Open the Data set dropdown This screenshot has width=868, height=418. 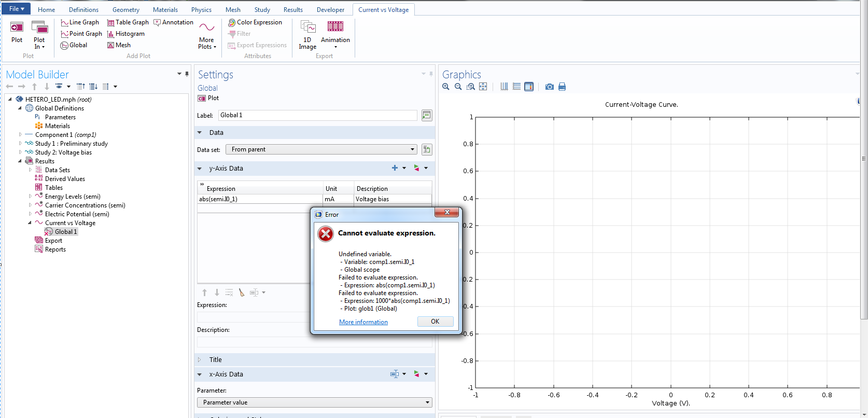(x=321, y=149)
